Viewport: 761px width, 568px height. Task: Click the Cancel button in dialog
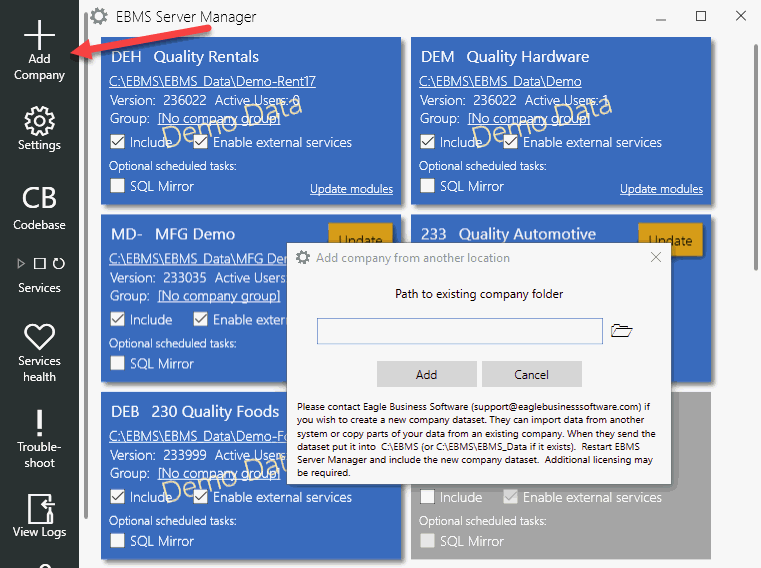pyautogui.click(x=531, y=374)
